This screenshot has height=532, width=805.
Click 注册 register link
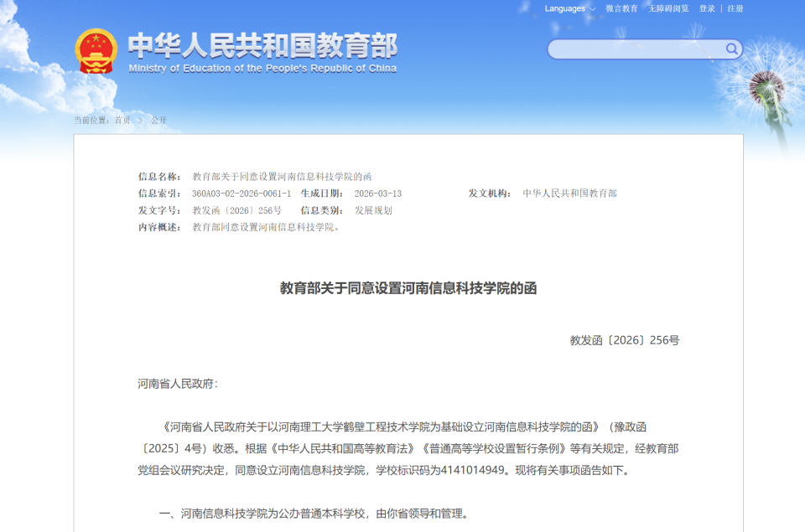[735, 8]
